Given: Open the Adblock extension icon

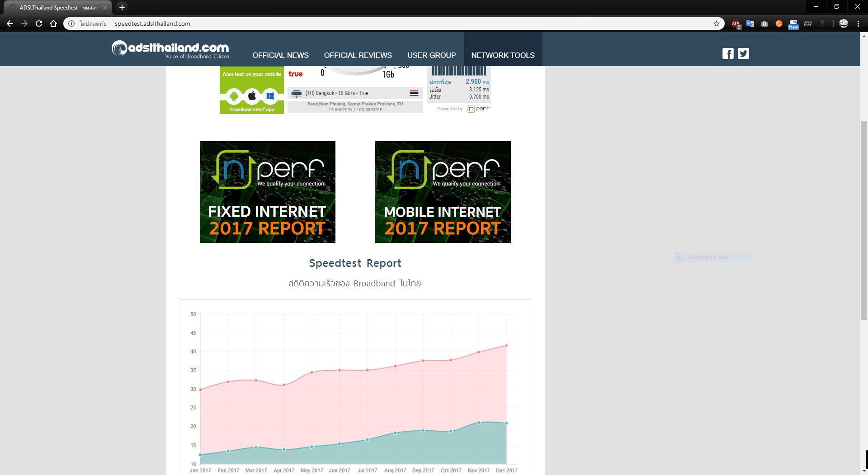Looking at the screenshot, I should point(736,24).
